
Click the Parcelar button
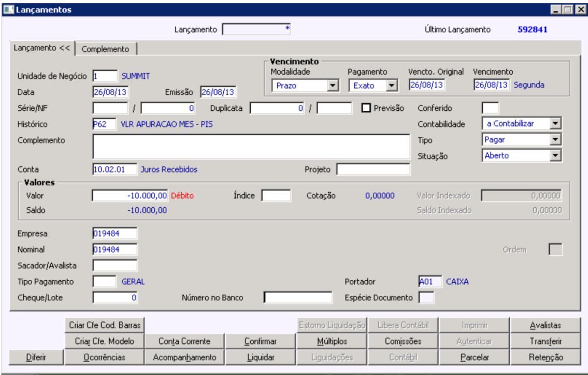pos(475,357)
